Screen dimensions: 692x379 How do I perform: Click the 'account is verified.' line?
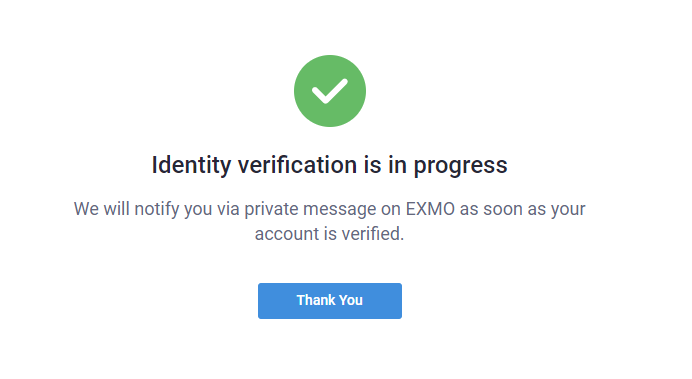[329, 234]
